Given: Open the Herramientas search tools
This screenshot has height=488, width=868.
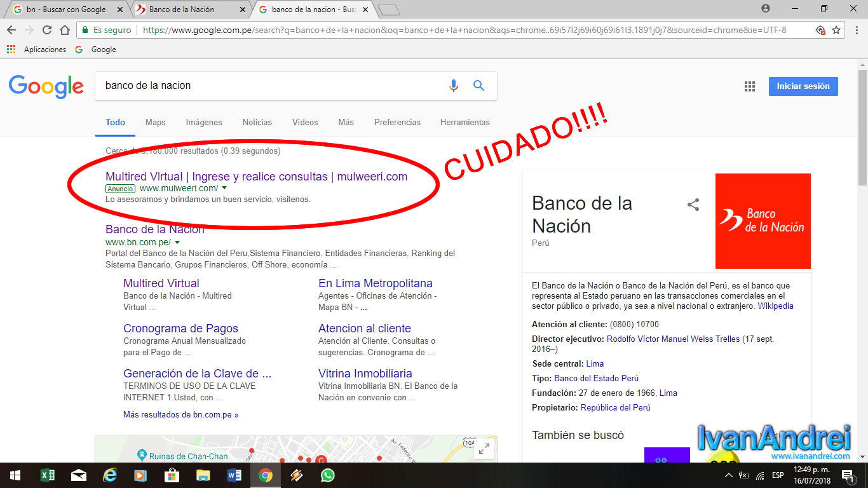Looking at the screenshot, I should 465,122.
